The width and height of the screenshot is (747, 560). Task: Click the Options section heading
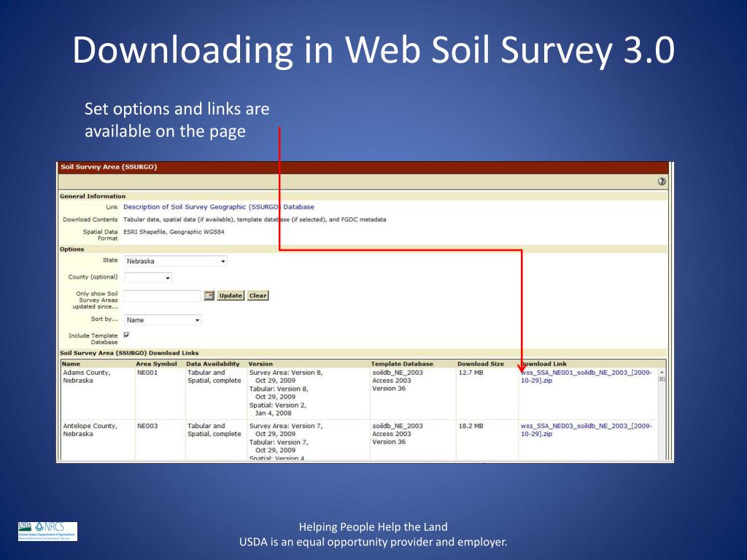click(72, 249)
